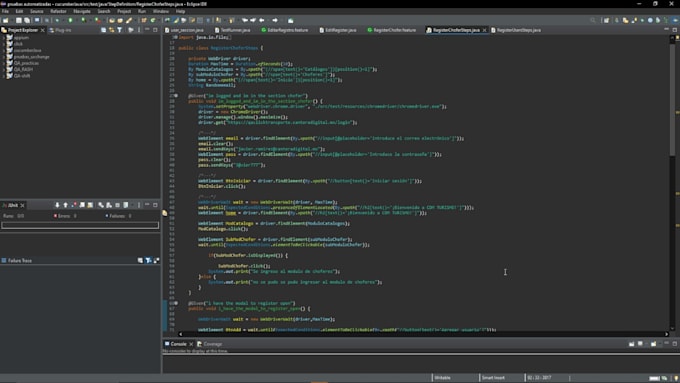Expand the folded imports at line 10
Image resolution: width=680 pixels, height=383 pixels.
click(x=175, y=37)
